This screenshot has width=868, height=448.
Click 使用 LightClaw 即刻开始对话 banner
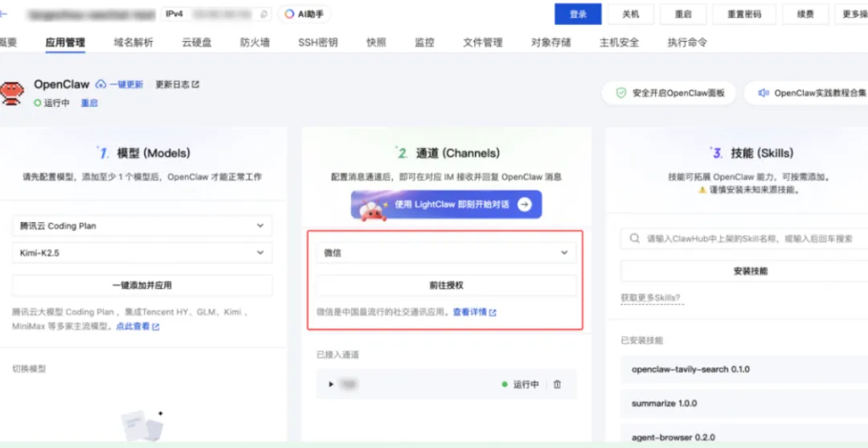446,205
